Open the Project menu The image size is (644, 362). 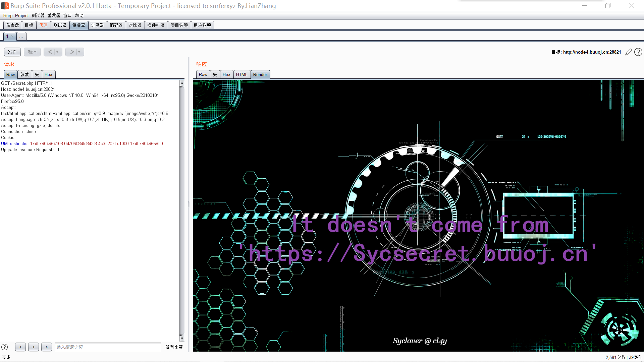(22, 15)
